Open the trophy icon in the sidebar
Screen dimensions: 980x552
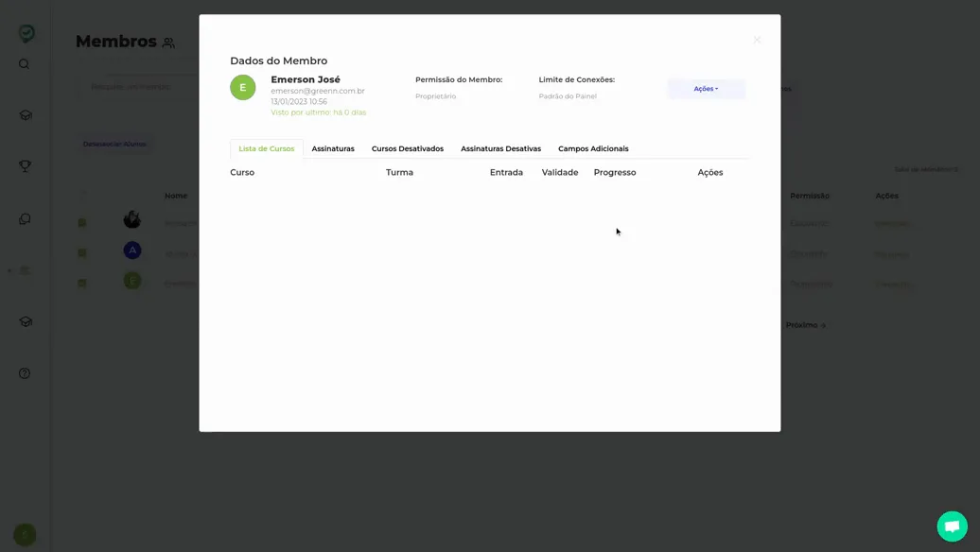(25, 166)
